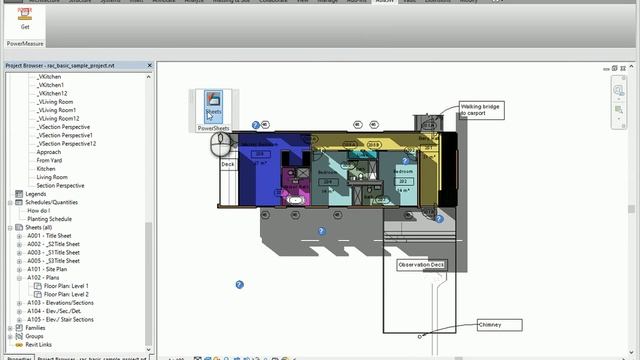The width and height of the screenshot is (640, 360).
Task: Expand the Families node
Action: 10,328
